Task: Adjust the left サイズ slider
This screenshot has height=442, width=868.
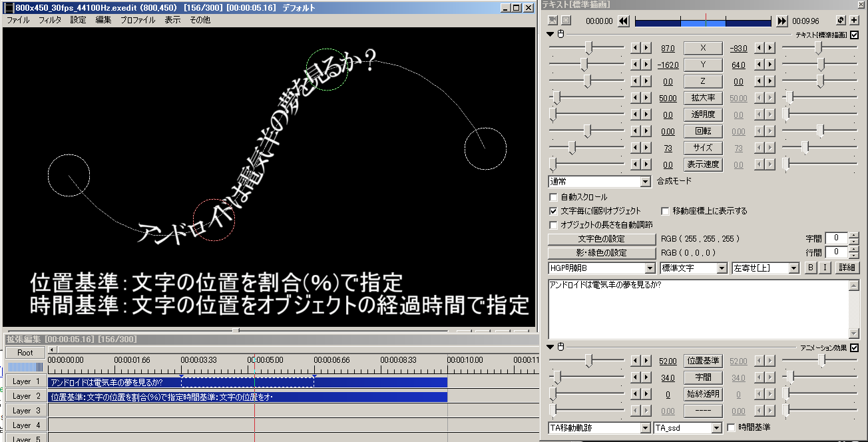Action: tap(571, 148)
